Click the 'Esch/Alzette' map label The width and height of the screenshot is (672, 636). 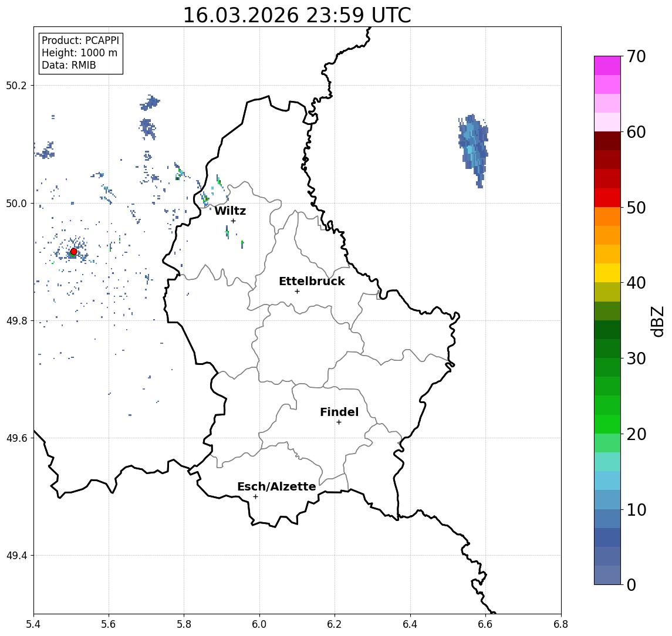point(276,486)
